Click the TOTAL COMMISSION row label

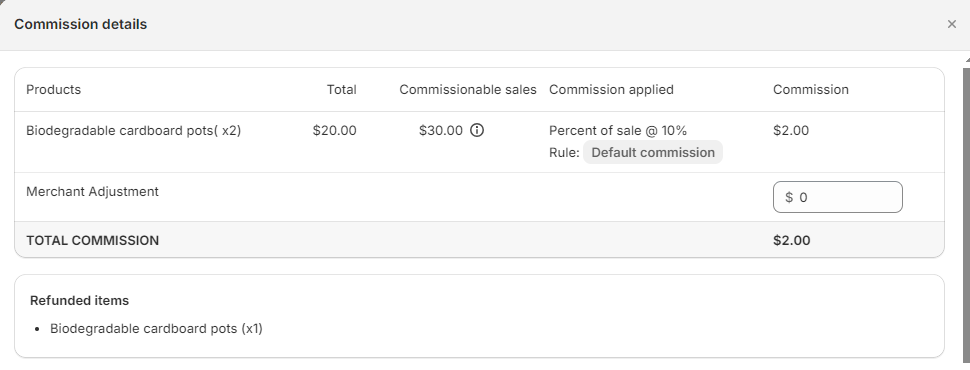(x=92, y=241)
